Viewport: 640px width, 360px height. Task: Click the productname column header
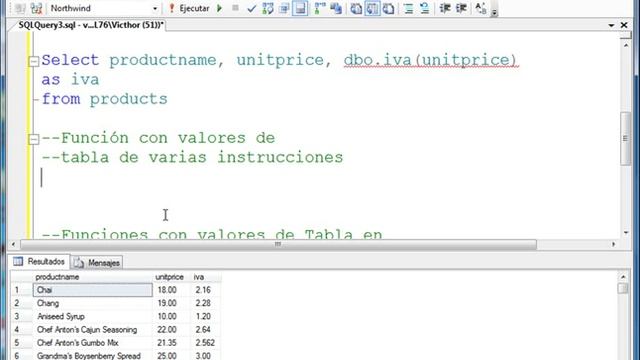point(92,277)
